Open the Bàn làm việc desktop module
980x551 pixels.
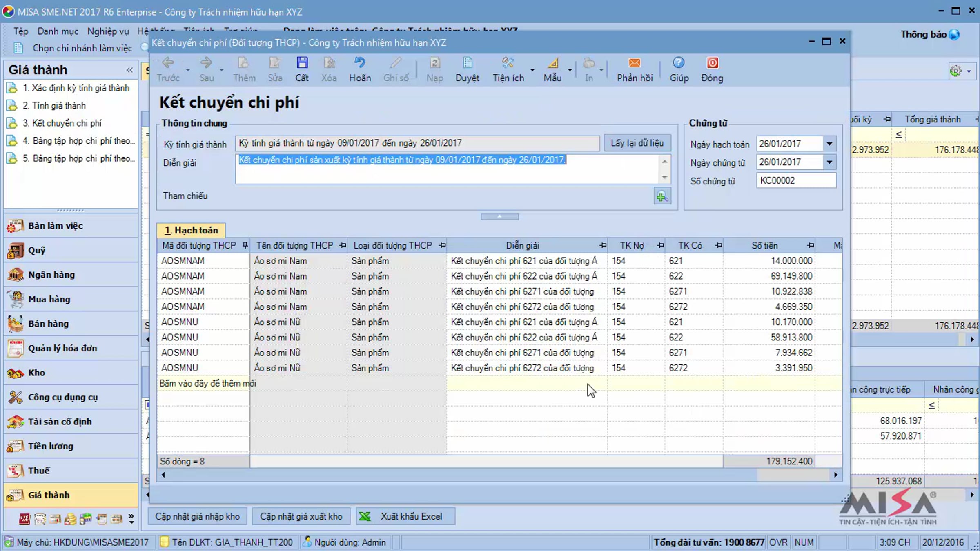(71, 226)
